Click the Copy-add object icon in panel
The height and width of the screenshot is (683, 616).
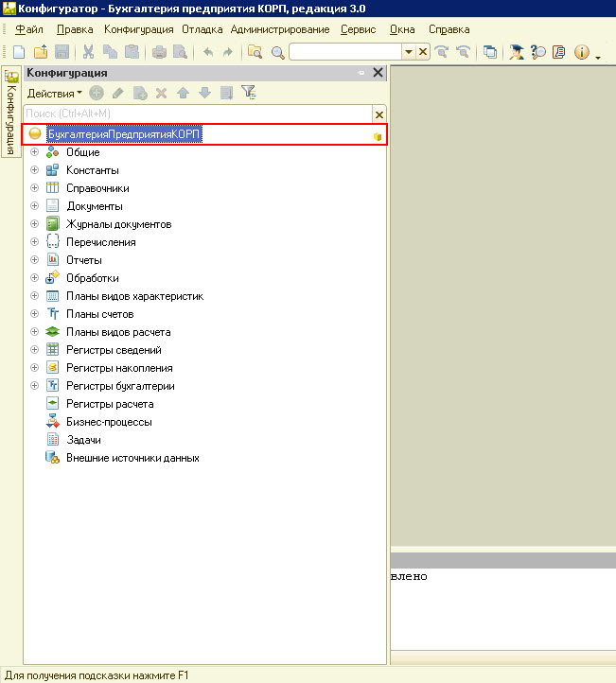point(140,93)
